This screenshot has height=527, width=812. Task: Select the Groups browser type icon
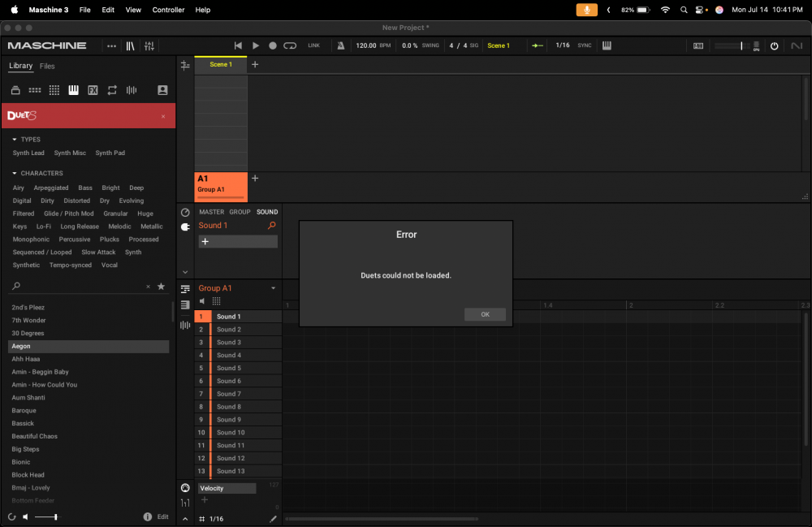point(35,90)
